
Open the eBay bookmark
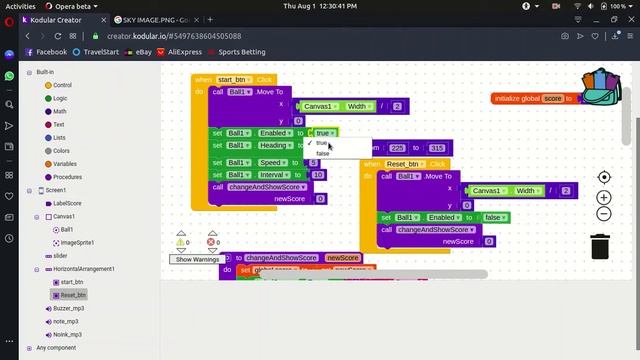tap(138, 52)
